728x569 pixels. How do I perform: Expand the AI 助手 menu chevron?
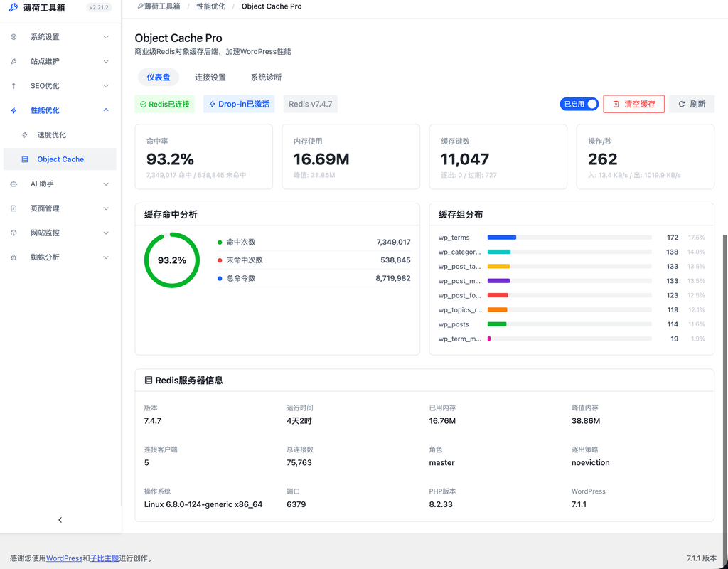tap(106, 184)
